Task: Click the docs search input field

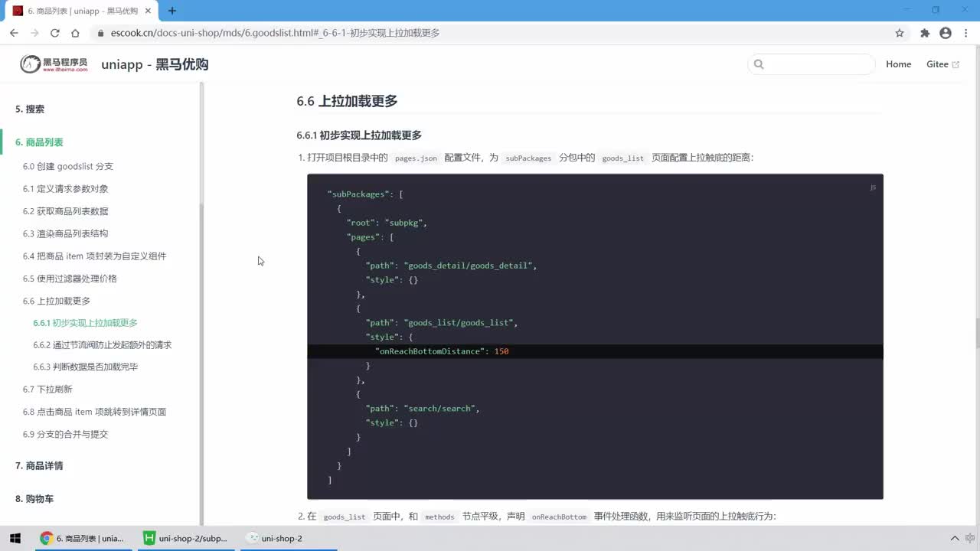Action: 812,64
